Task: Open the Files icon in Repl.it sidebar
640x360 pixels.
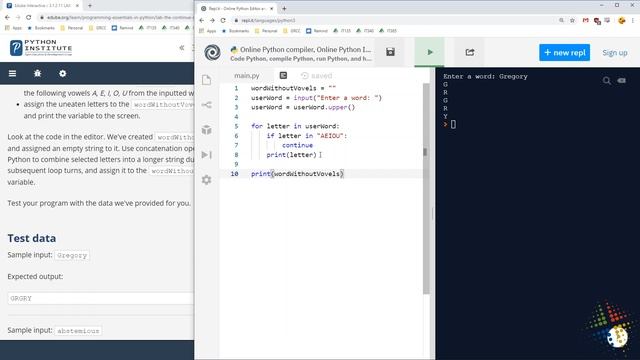Action: (x=207, y=80)
